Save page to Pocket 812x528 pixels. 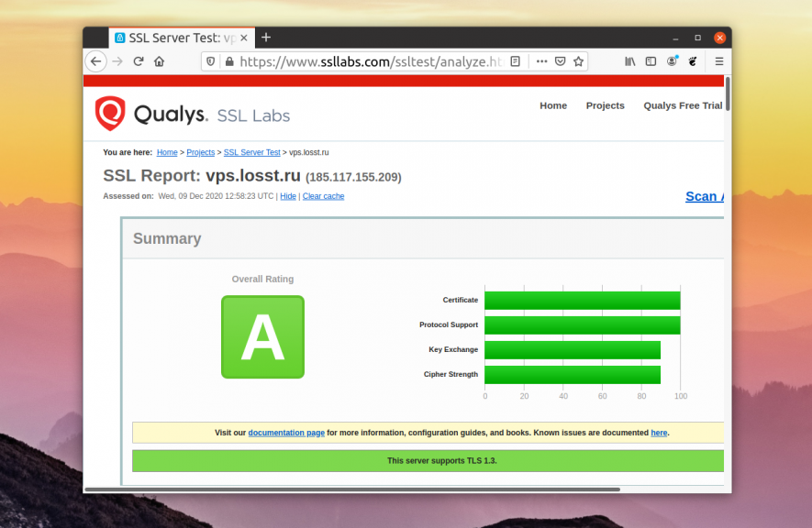point(560,61)
